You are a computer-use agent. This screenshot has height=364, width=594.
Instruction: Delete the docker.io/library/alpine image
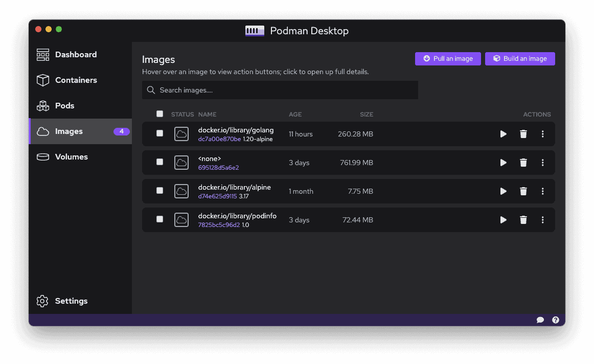tap(523, 191)
